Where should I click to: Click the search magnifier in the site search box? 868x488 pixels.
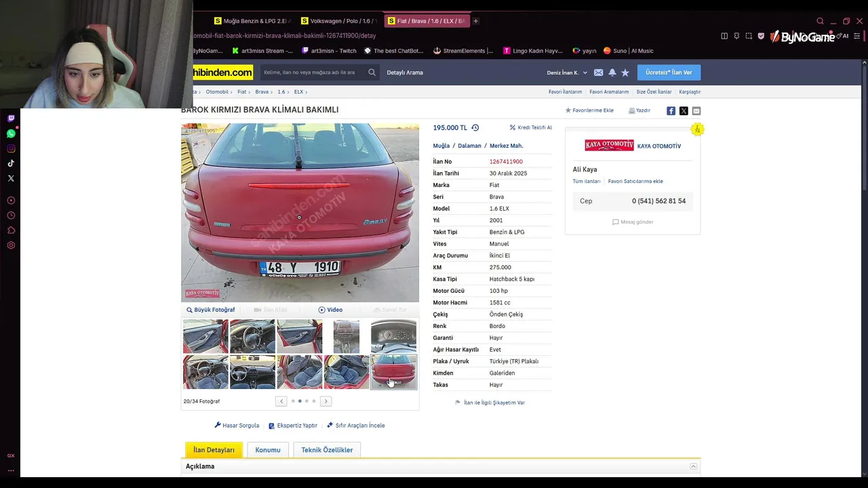tap(372, 73)
